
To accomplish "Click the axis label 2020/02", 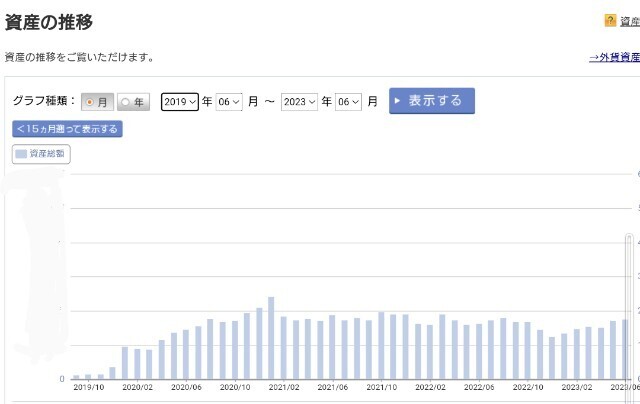I will pos(138,387).
